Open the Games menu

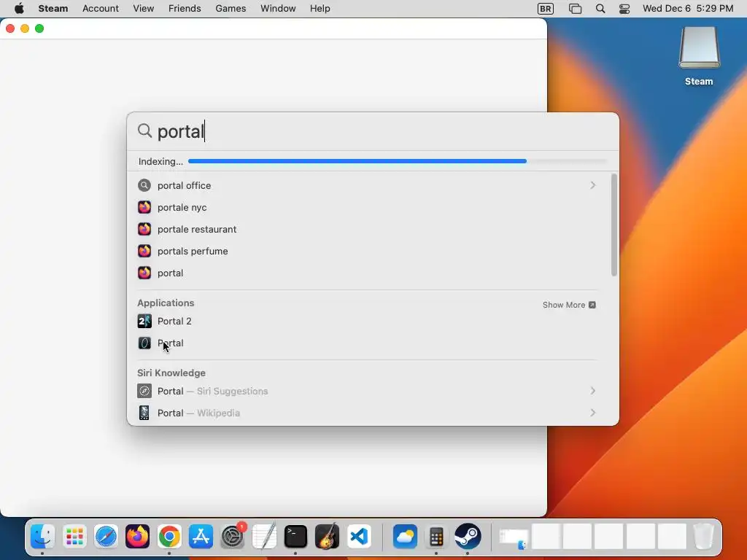click(x=231, y=9)
